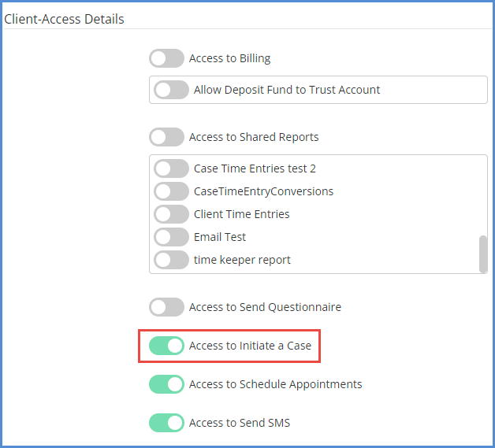Image resolution: width=495 pixels, height=448 pixels.
Task: Click the Client-Access Details section heading
Action: pos(64,19)
